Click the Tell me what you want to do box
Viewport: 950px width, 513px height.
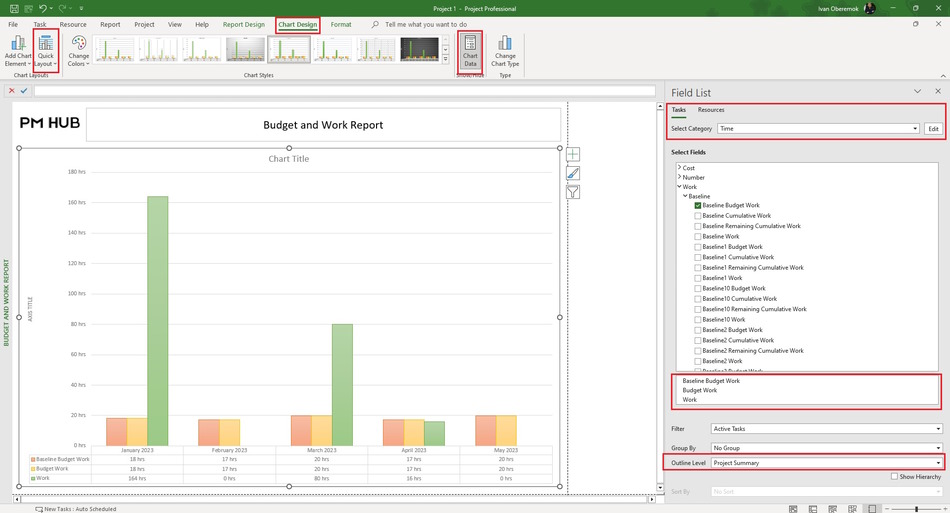(426, 24)
